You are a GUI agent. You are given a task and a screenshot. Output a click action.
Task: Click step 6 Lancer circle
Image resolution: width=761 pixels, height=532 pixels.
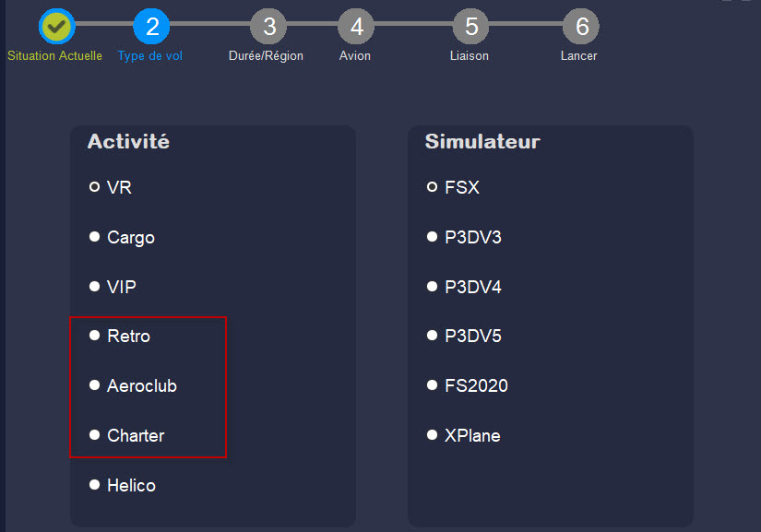click(x=581, y=26)
